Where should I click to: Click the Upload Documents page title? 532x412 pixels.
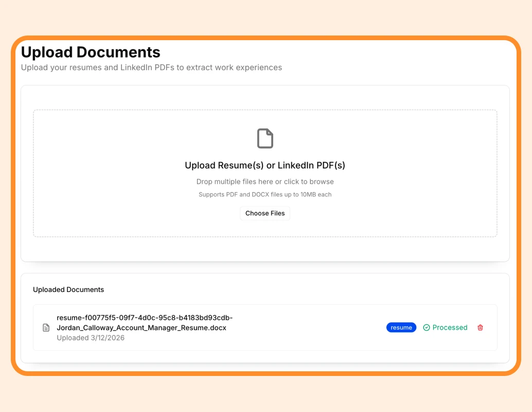[x=91, y=52]
